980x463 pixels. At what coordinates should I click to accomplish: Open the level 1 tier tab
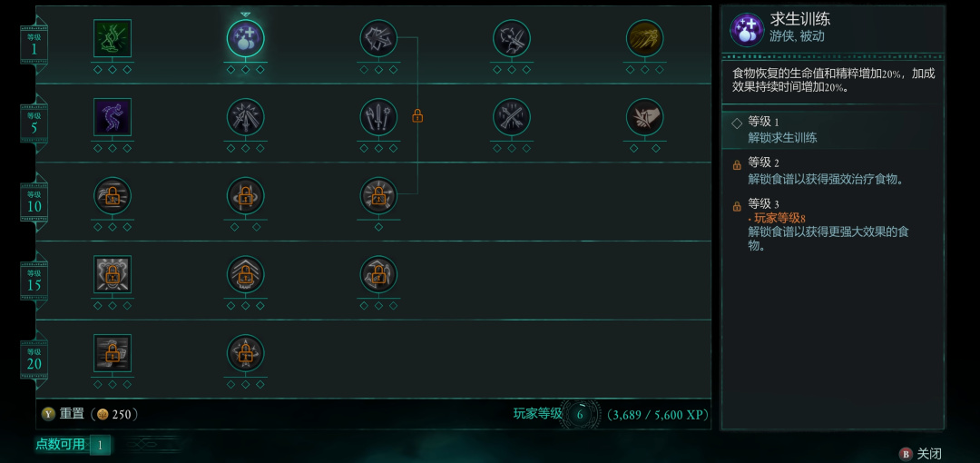pyautogui.click(x=34, y=44)
